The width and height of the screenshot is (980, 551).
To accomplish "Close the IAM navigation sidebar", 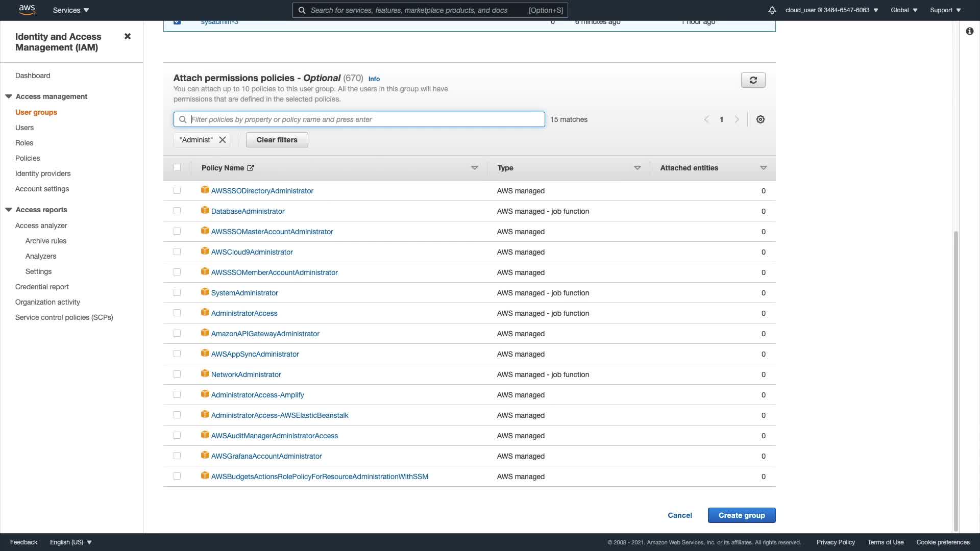I will (128, 36).
